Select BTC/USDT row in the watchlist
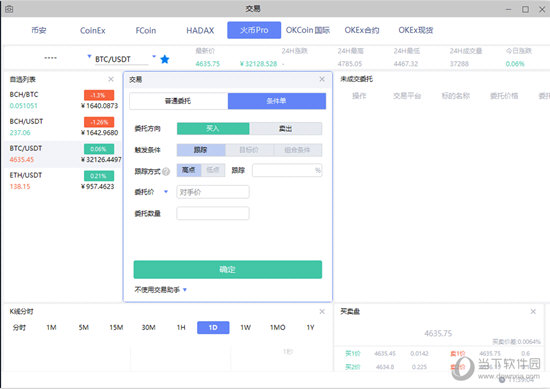 63,154
